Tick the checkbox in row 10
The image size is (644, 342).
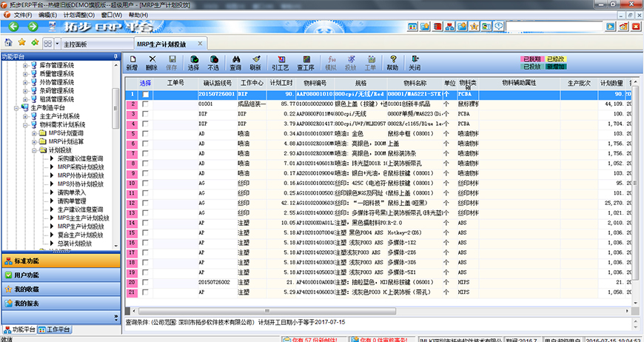[x=146, y=182]
